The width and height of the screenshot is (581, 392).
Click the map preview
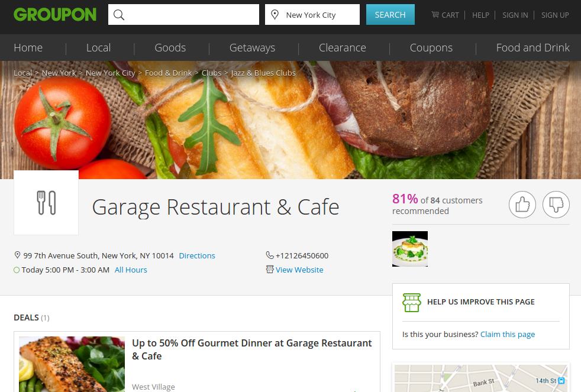(x=480, y=378)
